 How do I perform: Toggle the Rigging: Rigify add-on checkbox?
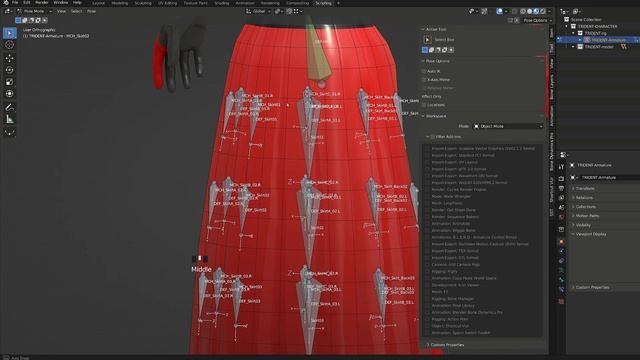point(427,271)
